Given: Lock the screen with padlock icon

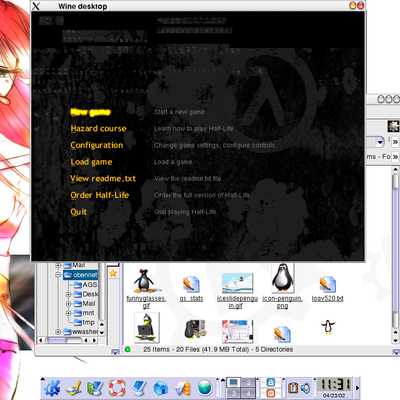Looking at the screenshot, I should click(271, 382).
